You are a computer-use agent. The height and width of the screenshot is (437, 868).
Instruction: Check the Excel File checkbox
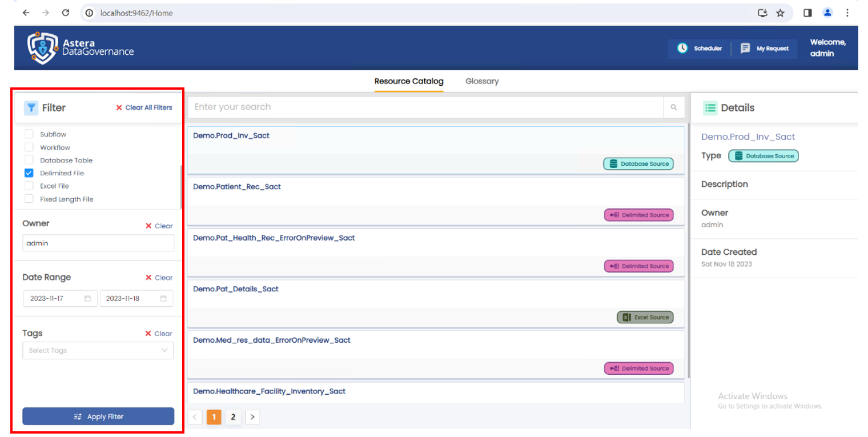tap(29, 186)
